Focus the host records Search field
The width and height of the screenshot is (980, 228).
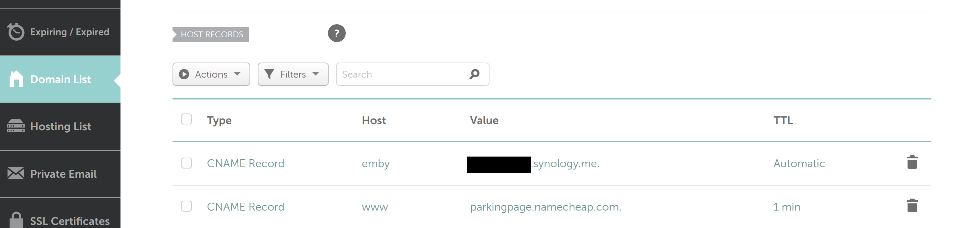pyautogui.click(x=403, y=74)
